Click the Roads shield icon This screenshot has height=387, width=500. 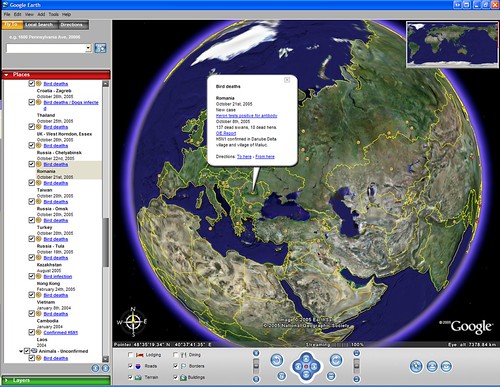tap(138, 366)
